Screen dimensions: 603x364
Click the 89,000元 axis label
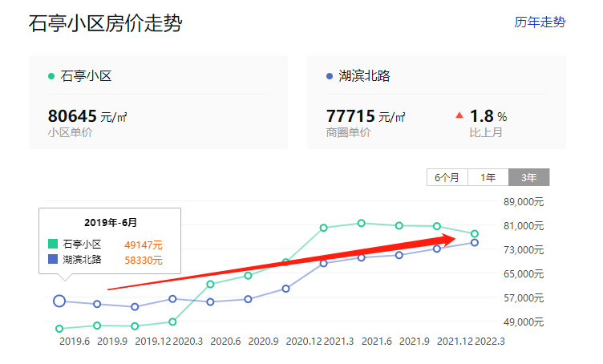point(524,202)
